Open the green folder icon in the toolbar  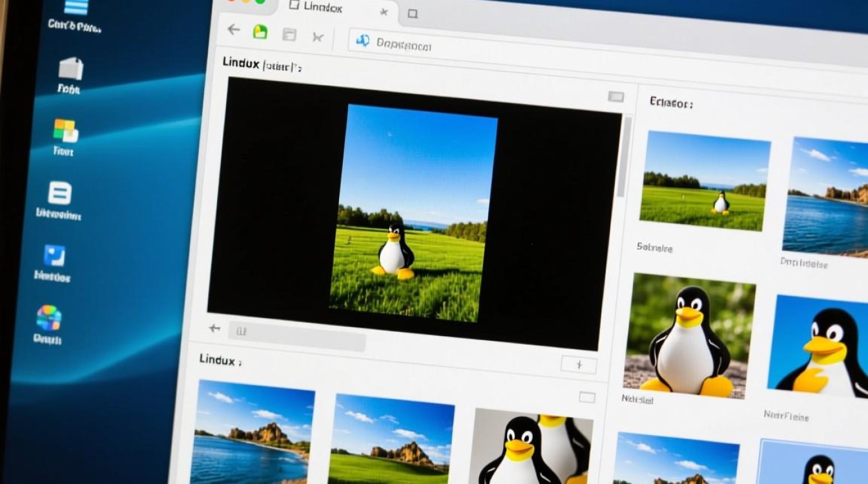(x=260, y=32)
